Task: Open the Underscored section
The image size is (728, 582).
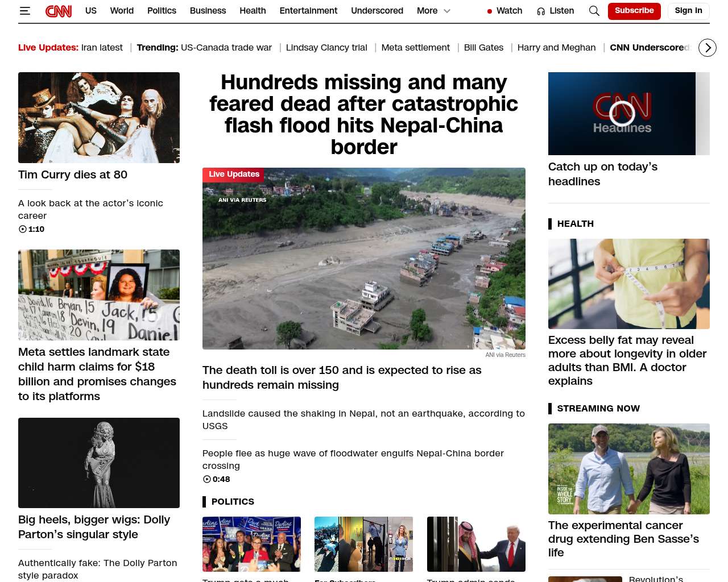Action: [x=377, y=11]
